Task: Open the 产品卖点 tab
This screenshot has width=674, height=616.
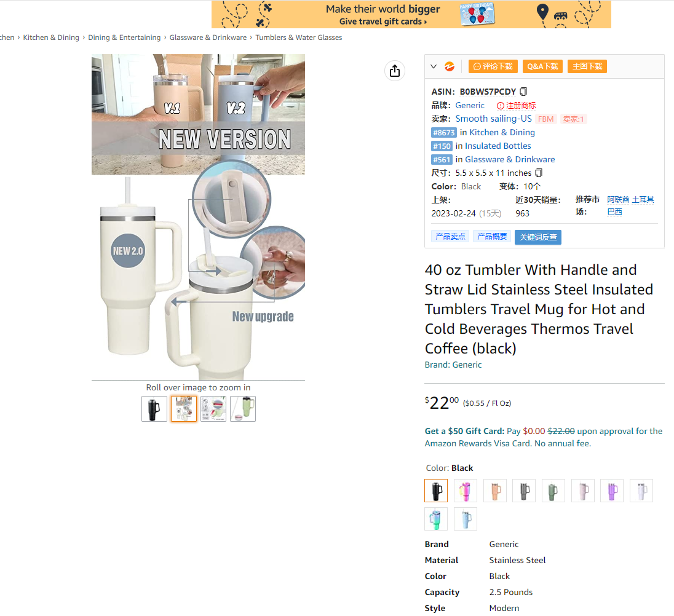Action: (x=450, y=236)
